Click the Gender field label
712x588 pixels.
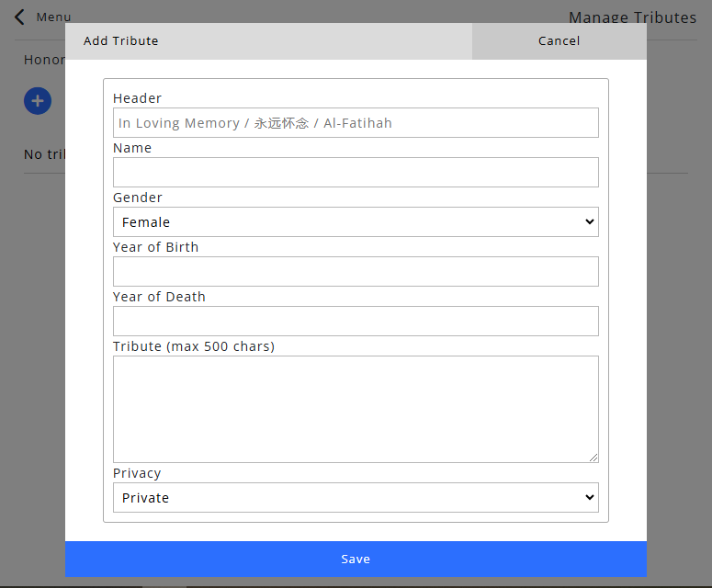pyautogui.click(x=138, y=198)
